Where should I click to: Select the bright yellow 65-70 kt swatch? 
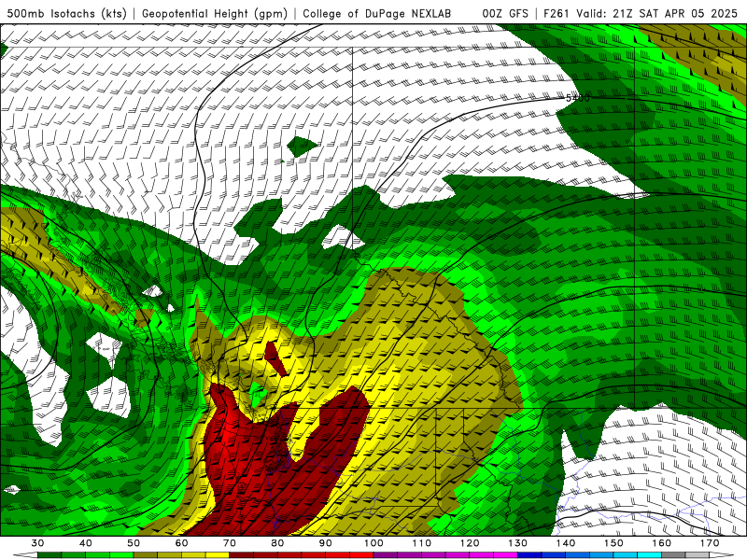tap(218, 555)
